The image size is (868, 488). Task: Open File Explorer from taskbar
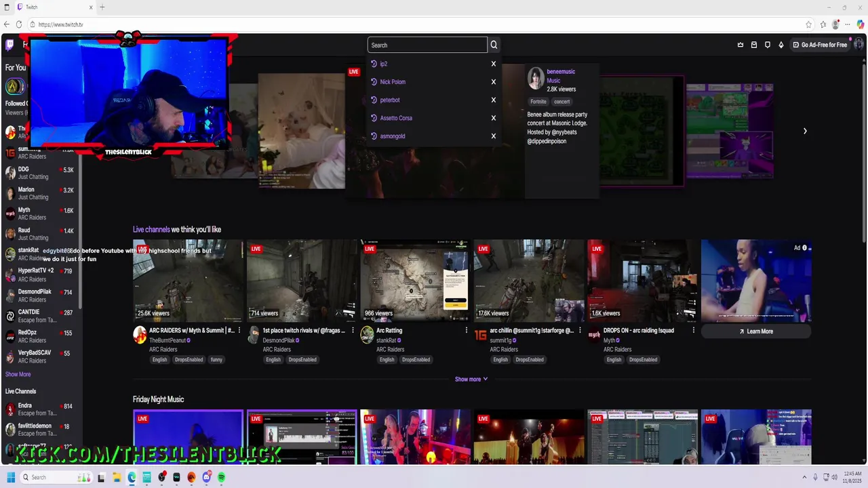click(117, 477)
